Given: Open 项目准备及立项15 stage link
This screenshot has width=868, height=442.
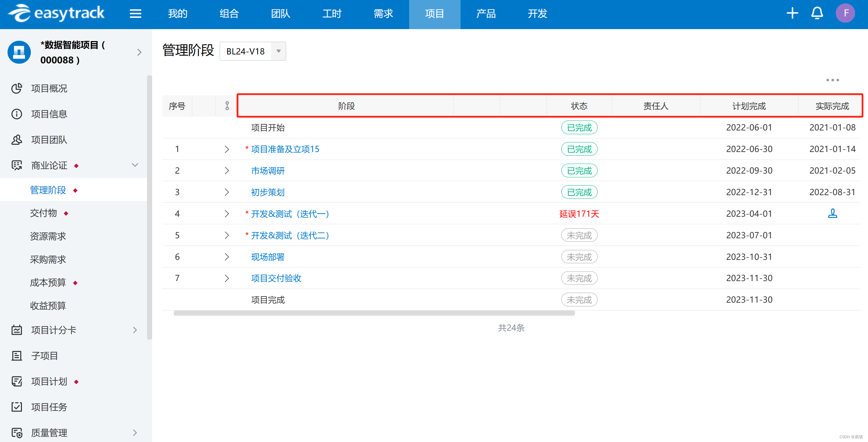Looking at the screenshot, I should (x=285, y=149).
